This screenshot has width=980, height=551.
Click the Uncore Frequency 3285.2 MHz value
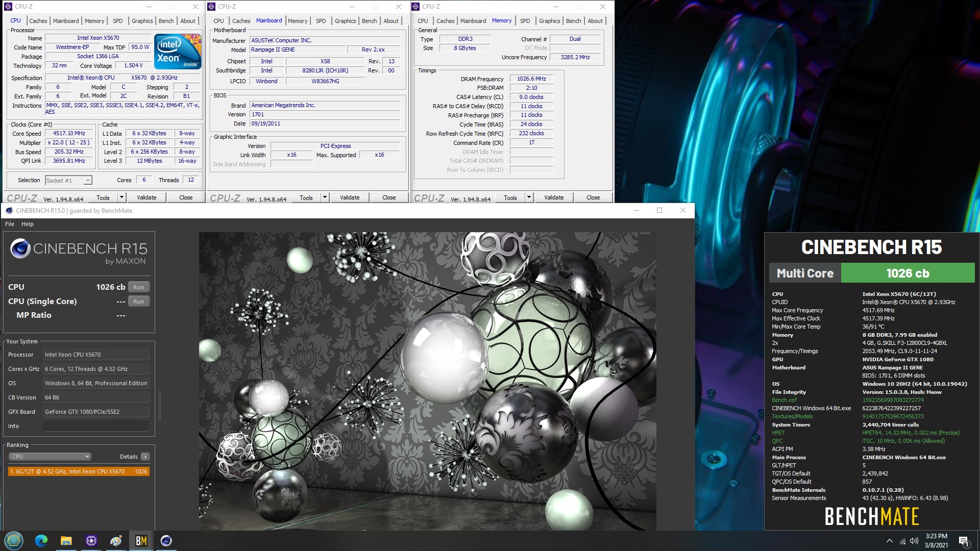pyautogui.click(x=575, y=57)
